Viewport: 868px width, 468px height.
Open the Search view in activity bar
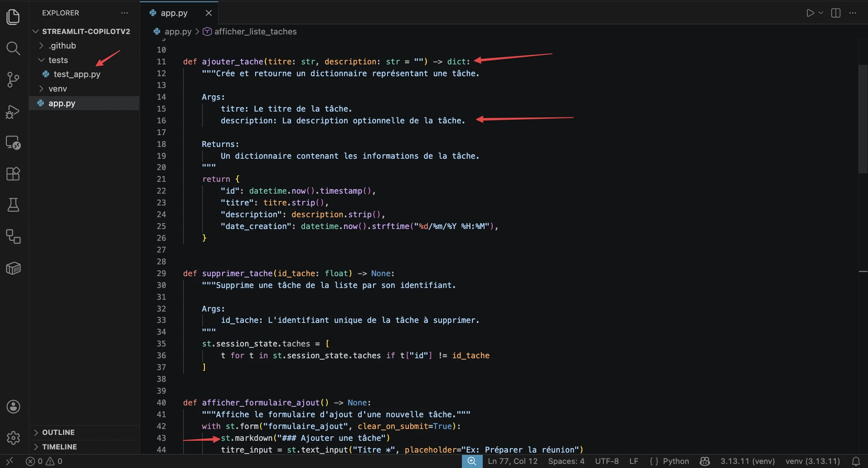tap(13, 48)
